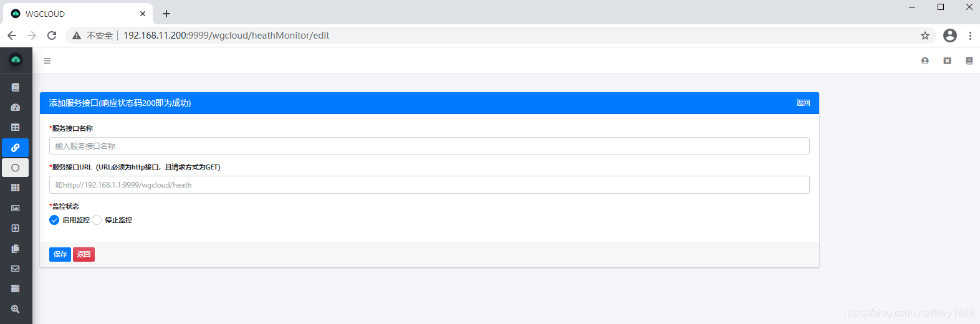Click the 服务接口名称 input field

click(x=429, y=146)
